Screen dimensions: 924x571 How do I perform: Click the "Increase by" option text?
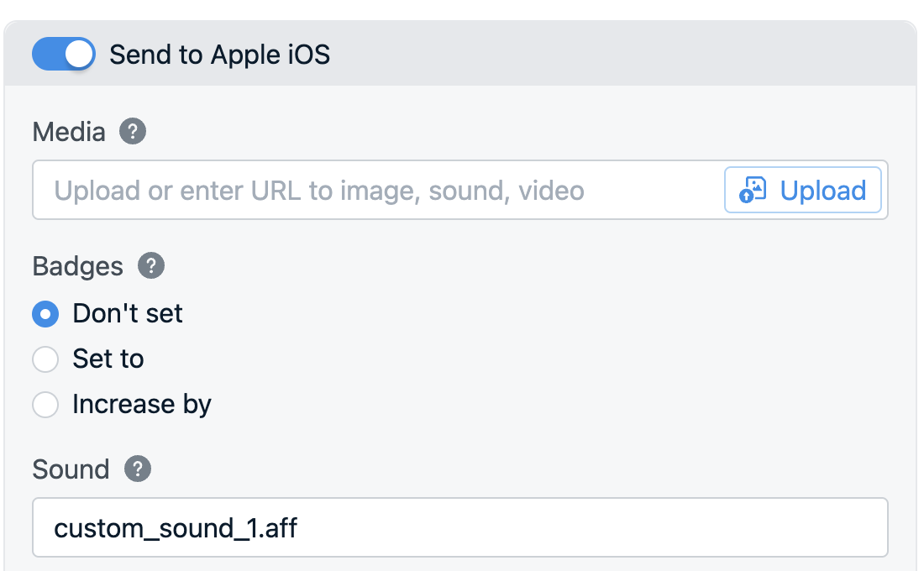[x=142, y=405]
